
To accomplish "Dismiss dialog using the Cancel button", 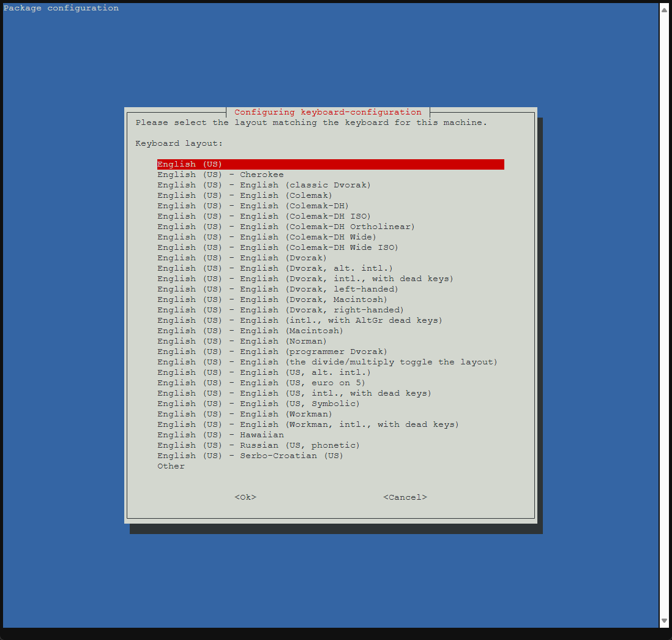I will click(x=405, y=497).
